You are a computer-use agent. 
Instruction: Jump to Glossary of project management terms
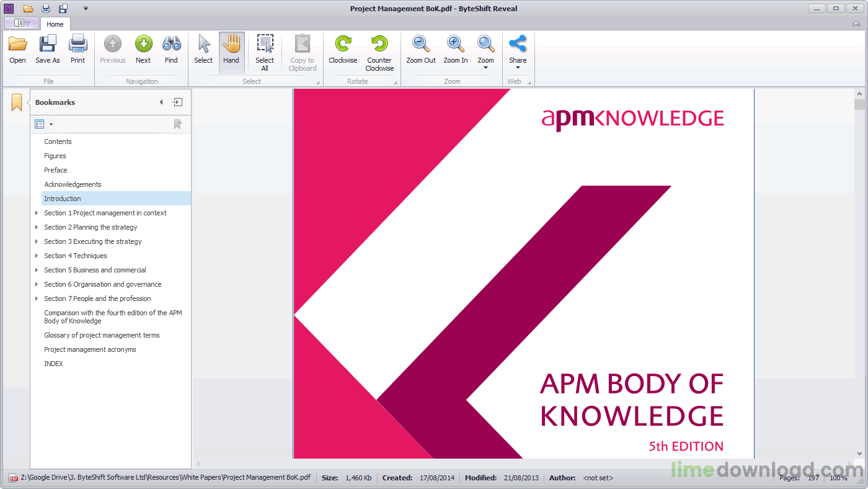tap(102, 335)
